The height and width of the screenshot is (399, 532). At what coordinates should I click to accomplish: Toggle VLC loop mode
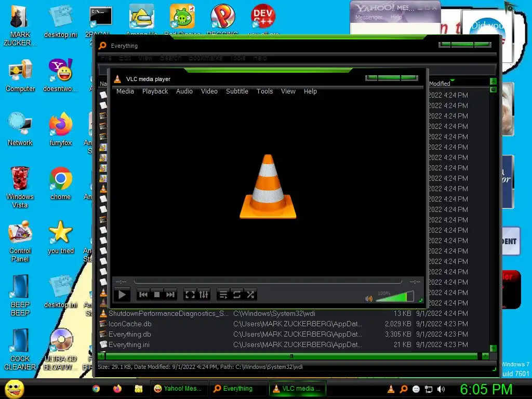coord(237,295)
